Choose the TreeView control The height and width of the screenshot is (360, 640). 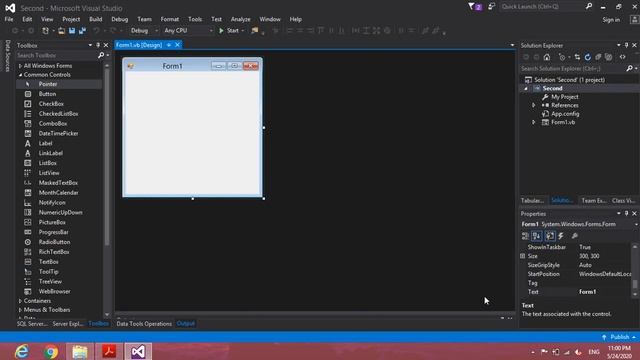pos(50,281)
